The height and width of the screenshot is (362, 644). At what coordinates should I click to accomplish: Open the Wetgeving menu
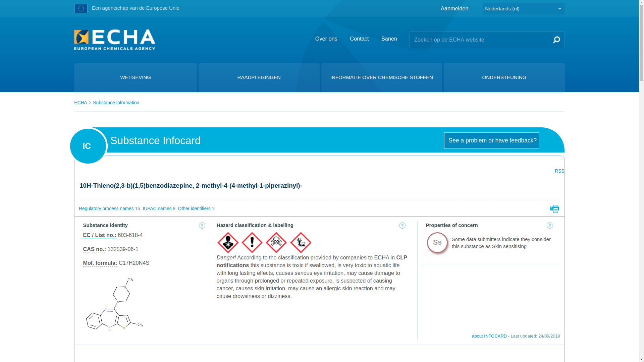coord(136,77)
